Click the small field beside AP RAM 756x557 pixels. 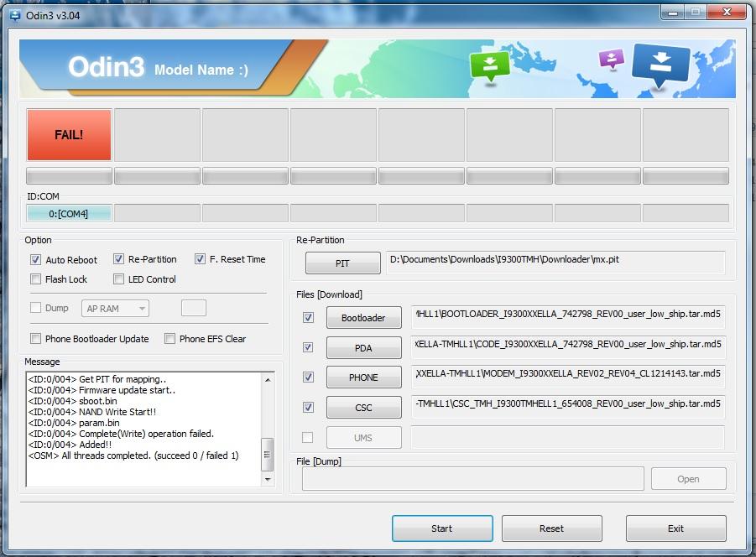(194, 308)
